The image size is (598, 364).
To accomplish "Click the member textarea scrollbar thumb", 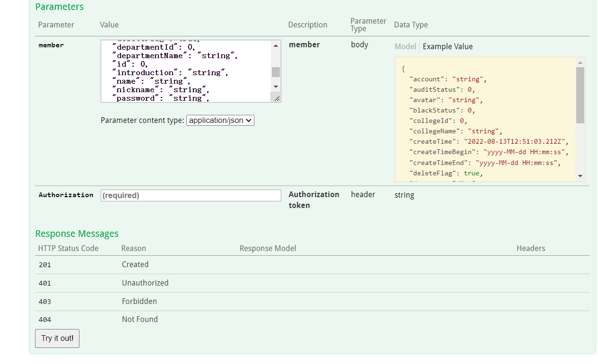I will (276, 72).
